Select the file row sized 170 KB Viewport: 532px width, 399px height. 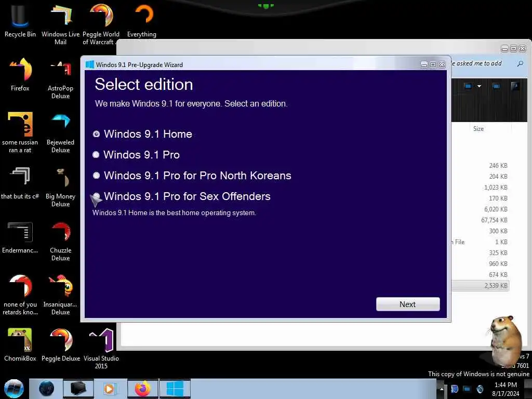pyautogui.click(x=480, y=198)
